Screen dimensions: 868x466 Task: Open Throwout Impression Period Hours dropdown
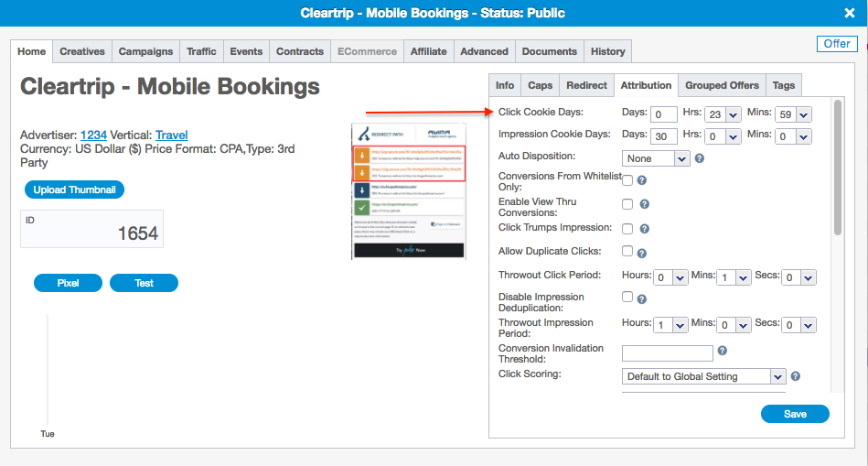(x=680, y=325)
